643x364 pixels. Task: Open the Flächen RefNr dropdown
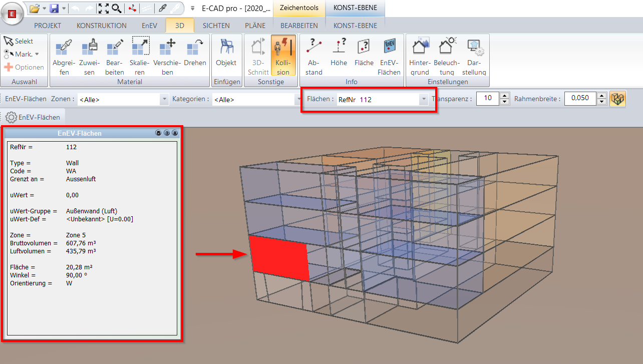click(423, 99)
